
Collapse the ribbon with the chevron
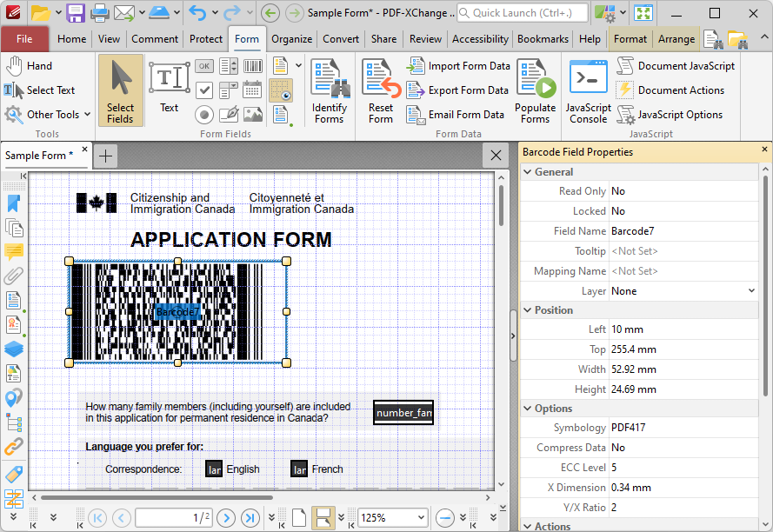click(x=764, y=37)
